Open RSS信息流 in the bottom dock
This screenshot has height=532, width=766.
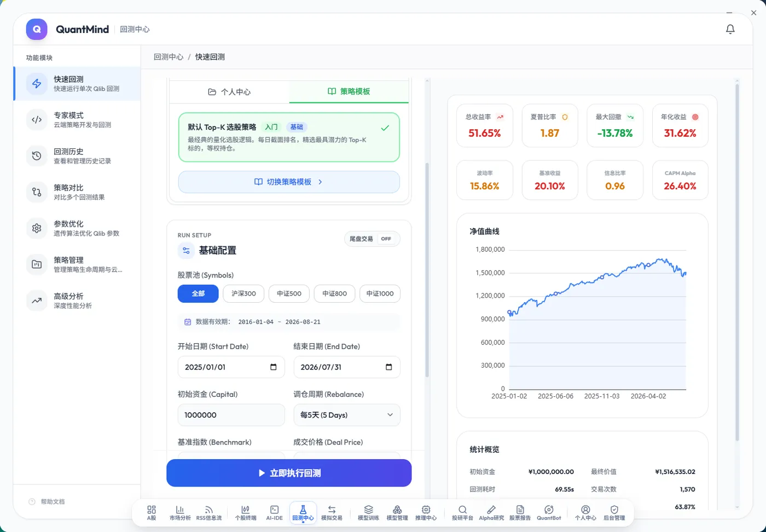pyautogui.click(x=208, y=513)
